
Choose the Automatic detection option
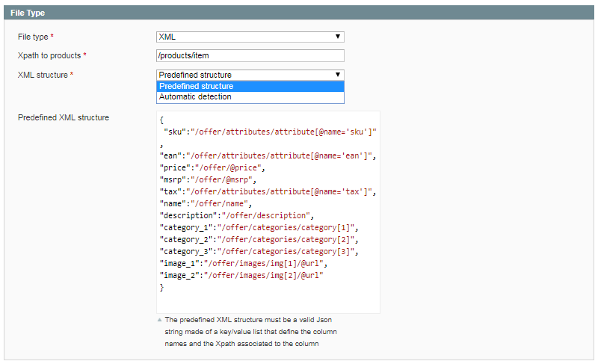pos(250,97)
